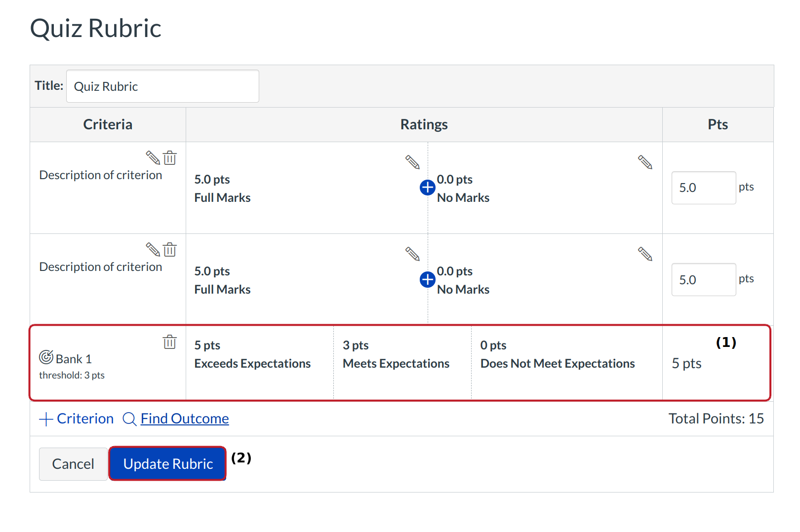Remove the Bank 1 outcome with trash icon
Viewport: 800px width, 532px height.
170,342
